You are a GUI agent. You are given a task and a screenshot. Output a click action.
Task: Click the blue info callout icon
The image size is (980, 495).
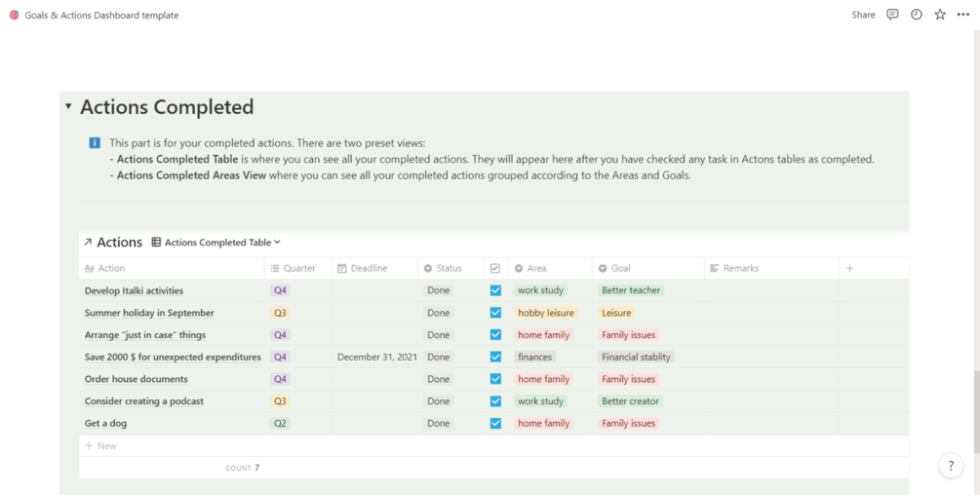coord(95,143)
